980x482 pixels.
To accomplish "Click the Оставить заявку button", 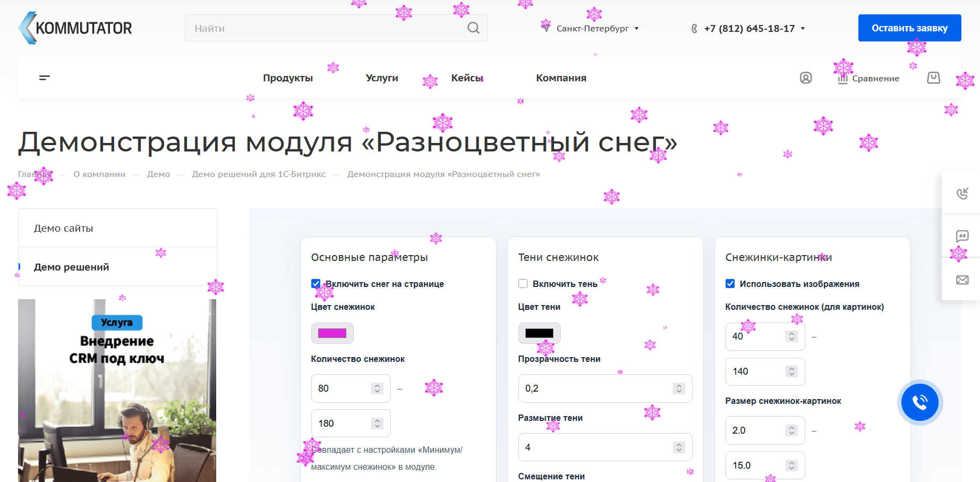I will tap(909, 28).
